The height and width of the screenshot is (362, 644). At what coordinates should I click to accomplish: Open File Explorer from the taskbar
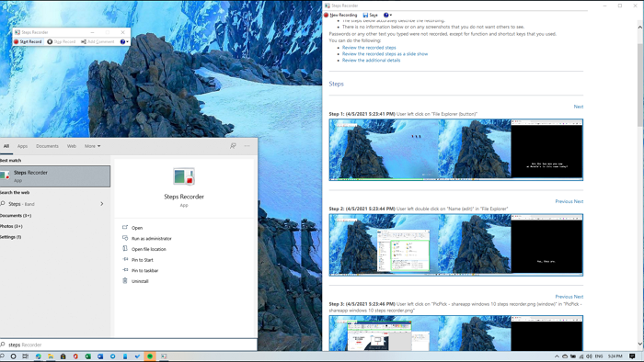tap(51, 356)
